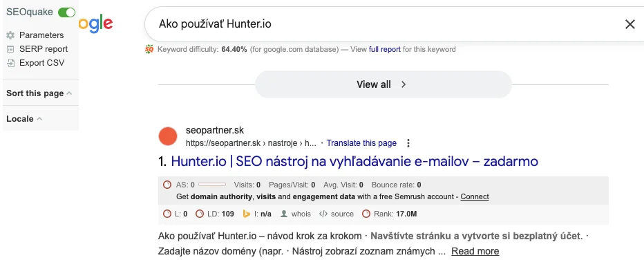Clear the search box with X icon
This screenshot has width=644, height=278.
click(x=629, y=24)
